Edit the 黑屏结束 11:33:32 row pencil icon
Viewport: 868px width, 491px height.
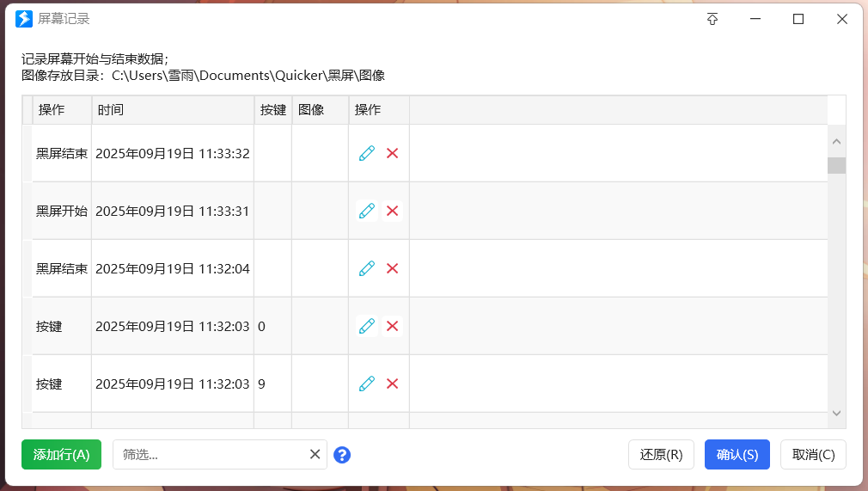tap(367, 153)
